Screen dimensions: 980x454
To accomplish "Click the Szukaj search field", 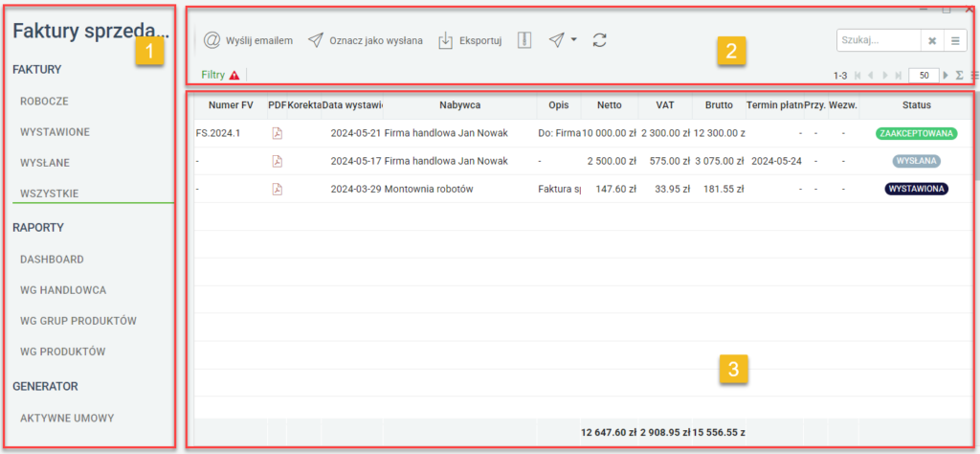I will 879,40.
